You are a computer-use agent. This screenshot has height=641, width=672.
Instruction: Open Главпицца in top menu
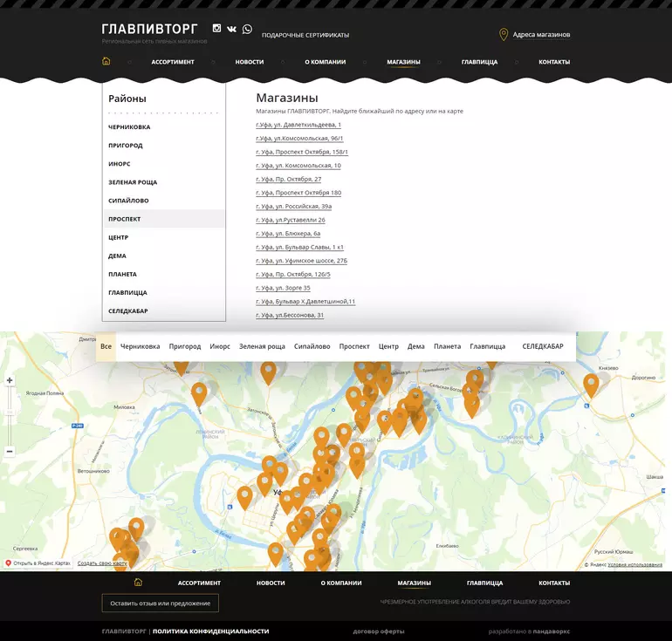(x=480, y=62)
